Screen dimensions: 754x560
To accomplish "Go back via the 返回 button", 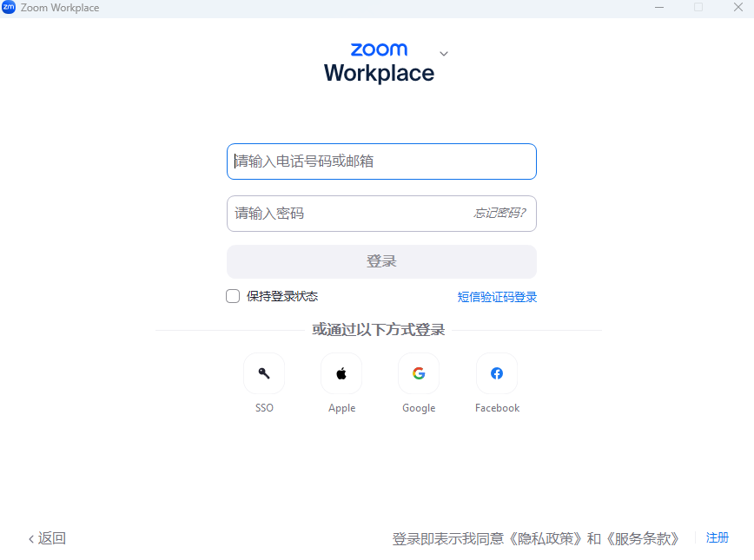I will [47, 538].
